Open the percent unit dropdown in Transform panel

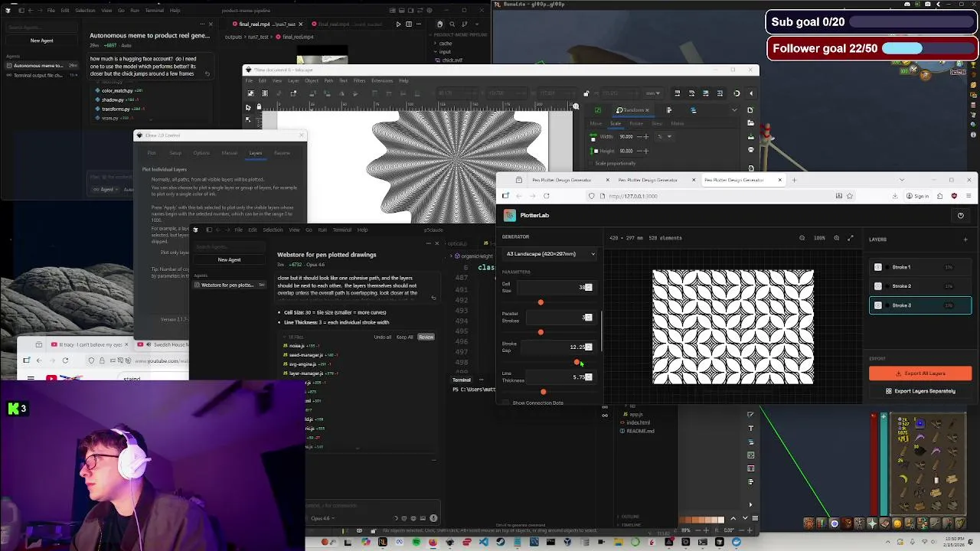click(x=665, y=136)
